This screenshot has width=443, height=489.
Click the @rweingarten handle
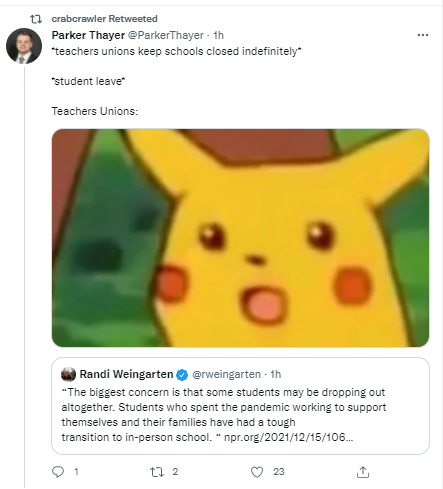point(226,374)
